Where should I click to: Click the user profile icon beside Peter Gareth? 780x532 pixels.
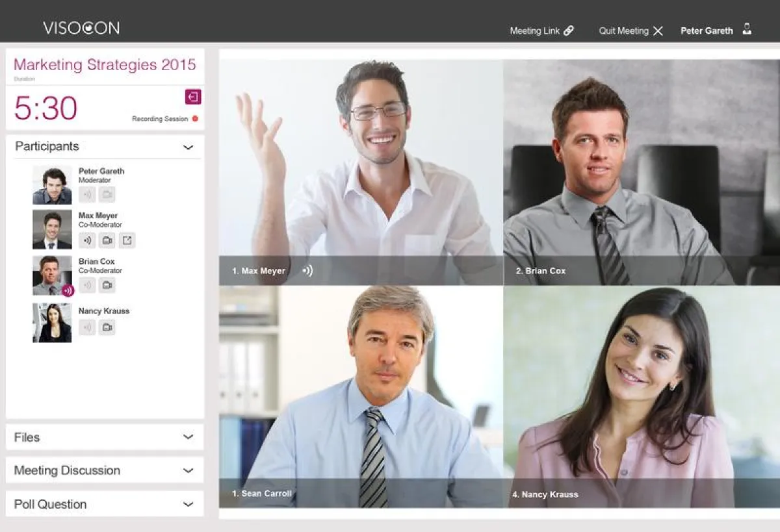point(747,29)
